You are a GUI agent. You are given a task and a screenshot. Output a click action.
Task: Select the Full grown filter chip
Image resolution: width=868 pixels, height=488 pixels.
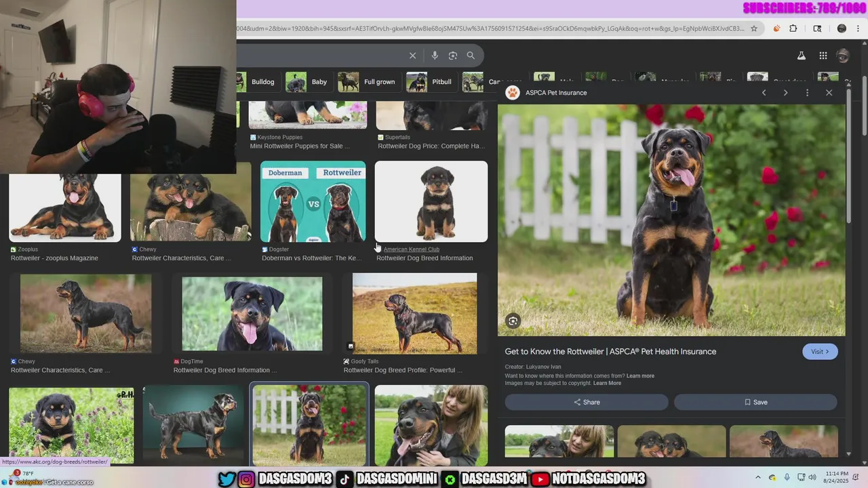coord(369,82)
